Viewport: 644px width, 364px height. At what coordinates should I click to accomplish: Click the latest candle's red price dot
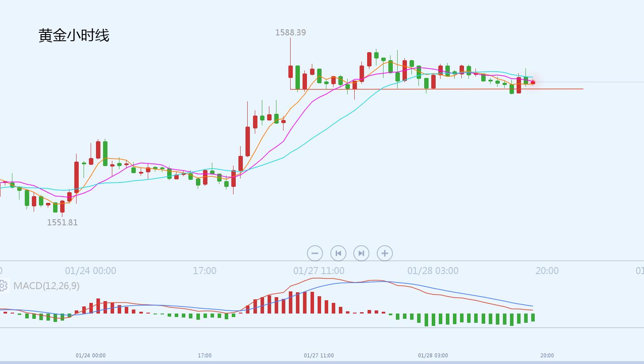pyautogui.click(x=533, y=82)
